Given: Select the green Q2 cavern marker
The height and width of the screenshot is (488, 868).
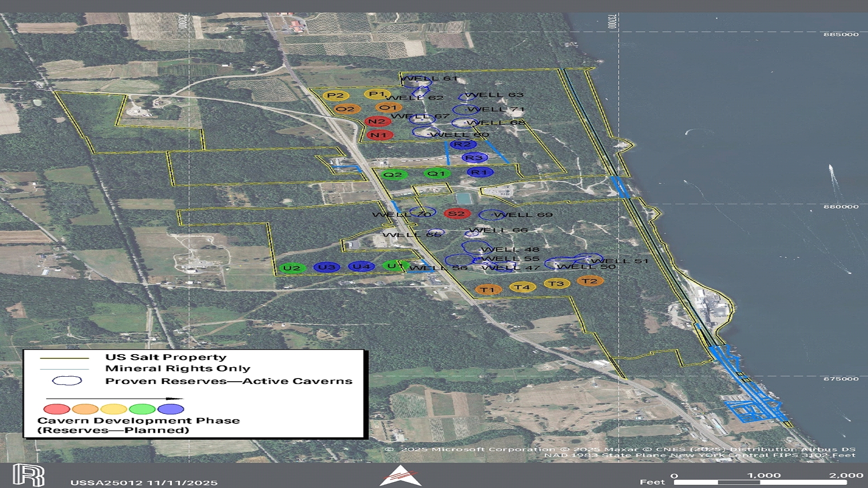Looking at the screenshot, I should (393, 175).
